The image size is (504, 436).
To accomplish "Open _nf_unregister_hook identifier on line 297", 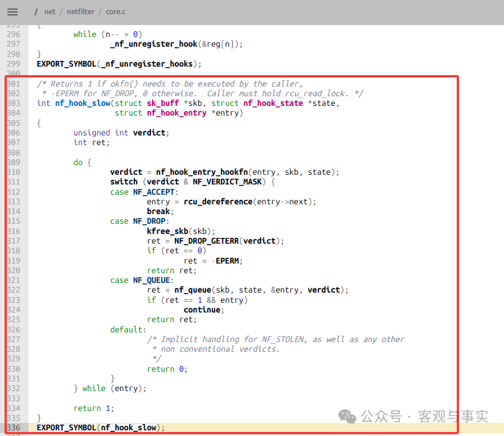I will [x=154, y=44].
